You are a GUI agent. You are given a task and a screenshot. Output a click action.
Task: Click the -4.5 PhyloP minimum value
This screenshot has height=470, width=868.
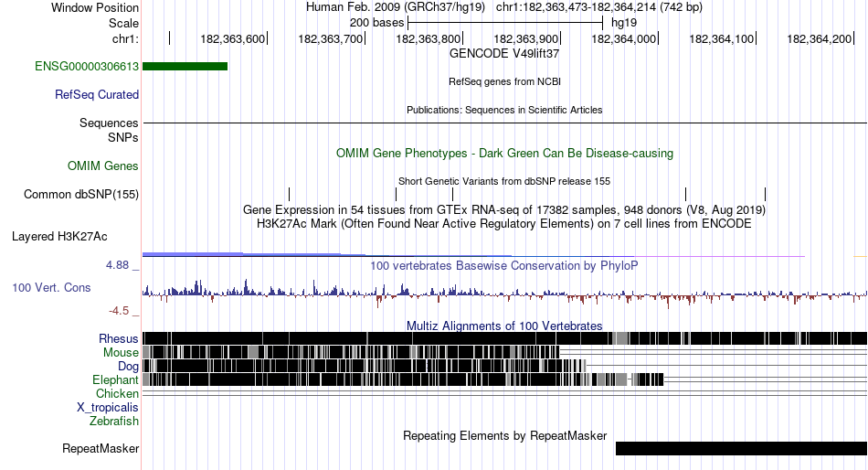pyautogui.click(x=119, y=310)
